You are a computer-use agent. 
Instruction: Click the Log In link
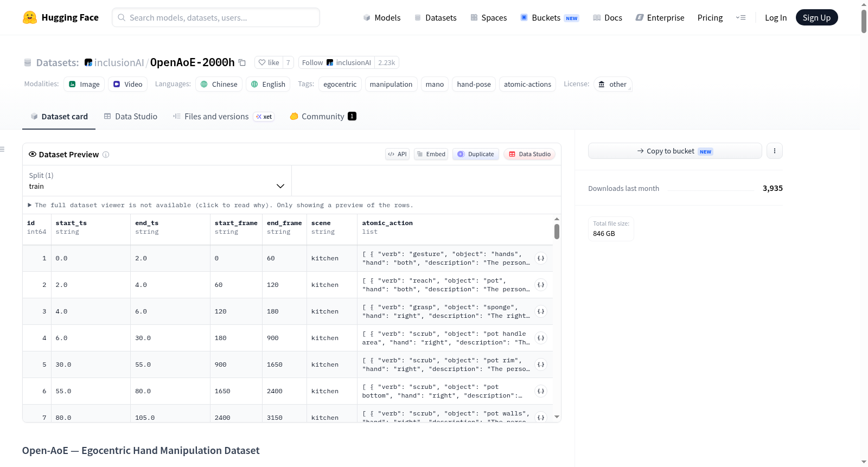click(x=776, y=17)
